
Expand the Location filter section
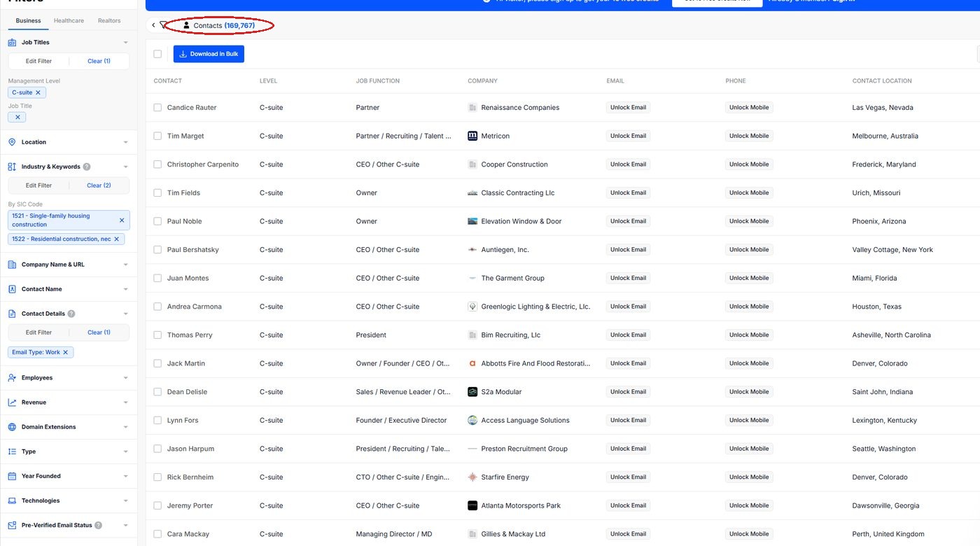[125, 142]
